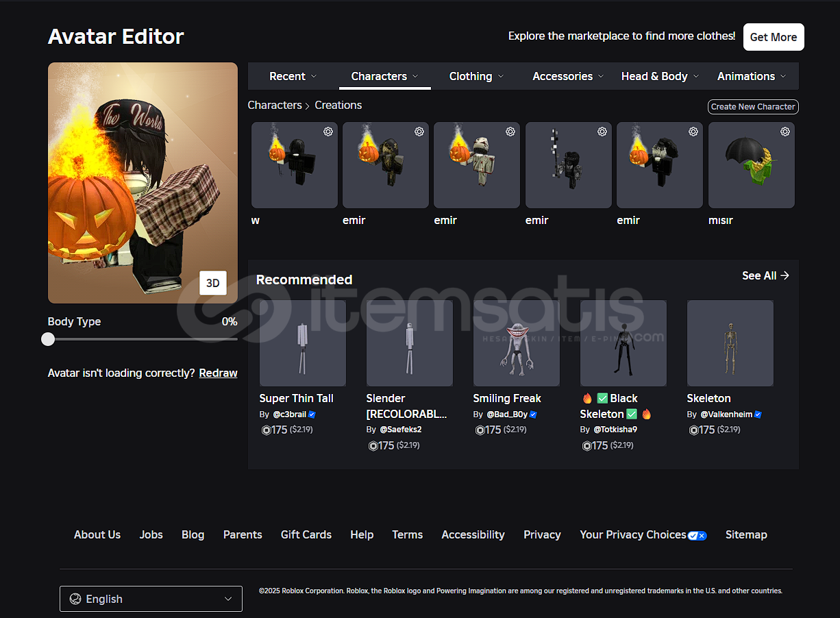
Task: Click Create New Character button
Action: click(753, 107)
